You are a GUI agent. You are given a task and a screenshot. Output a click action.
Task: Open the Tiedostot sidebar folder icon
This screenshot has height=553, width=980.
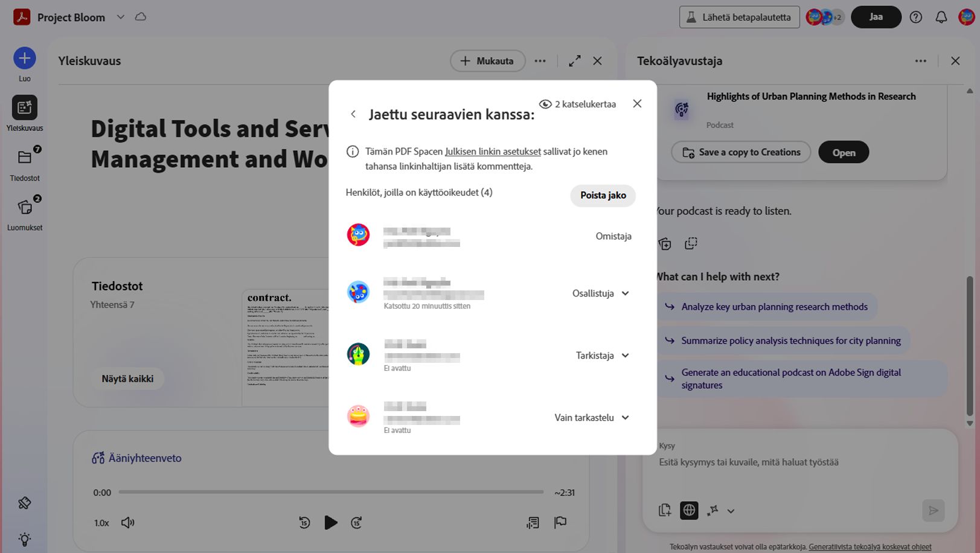25,158
